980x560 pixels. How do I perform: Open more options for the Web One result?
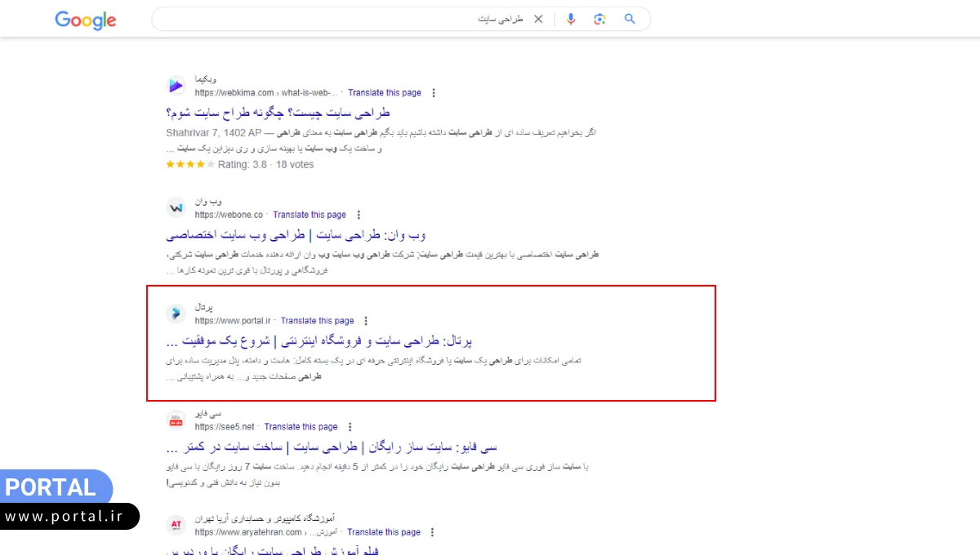[x=359, y=214]
